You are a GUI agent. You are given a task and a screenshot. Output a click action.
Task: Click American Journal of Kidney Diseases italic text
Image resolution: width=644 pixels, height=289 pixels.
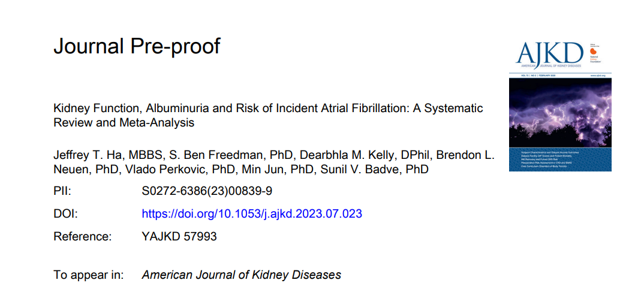coord(242,275)
